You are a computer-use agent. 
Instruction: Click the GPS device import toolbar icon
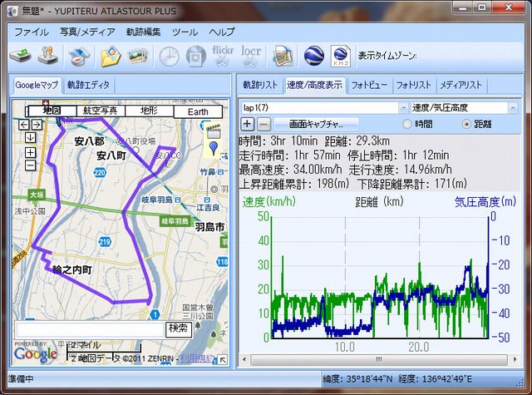pos(20,56)
